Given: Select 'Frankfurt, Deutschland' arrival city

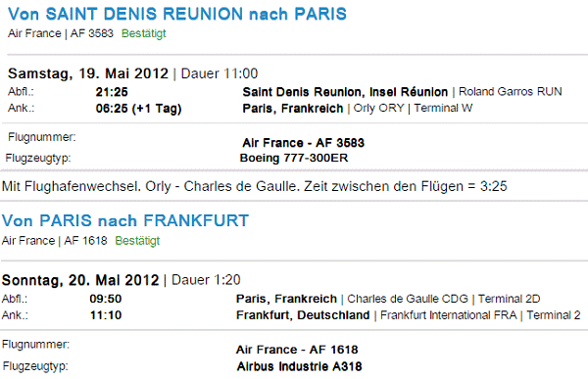Looking at the screenshot, I should (303, 315).
